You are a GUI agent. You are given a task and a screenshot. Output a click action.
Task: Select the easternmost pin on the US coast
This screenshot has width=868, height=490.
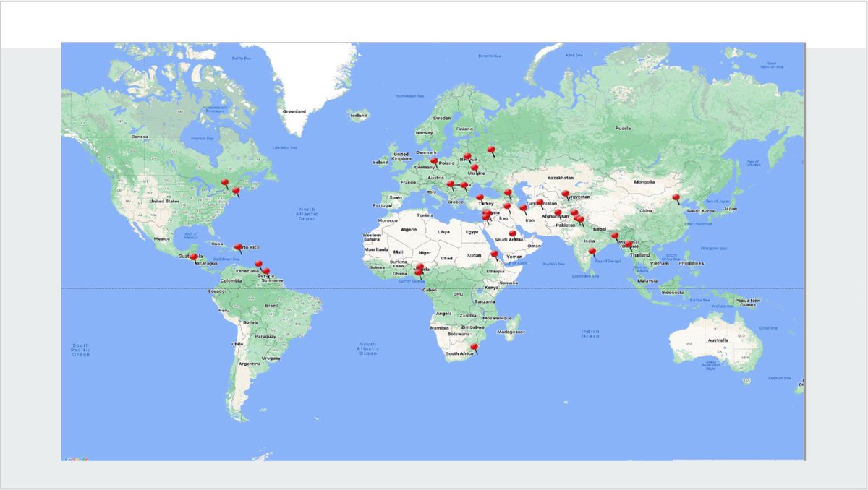[236, 192]
